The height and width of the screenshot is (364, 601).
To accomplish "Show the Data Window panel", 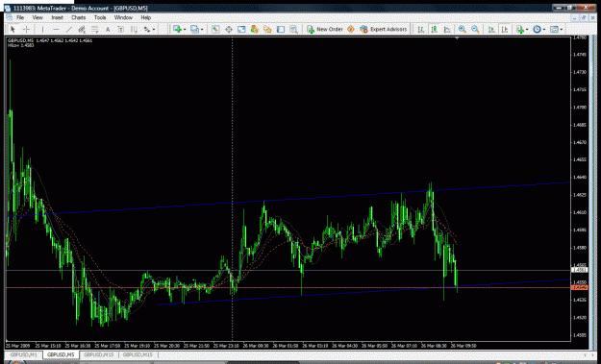I will (x=229, y=29).
